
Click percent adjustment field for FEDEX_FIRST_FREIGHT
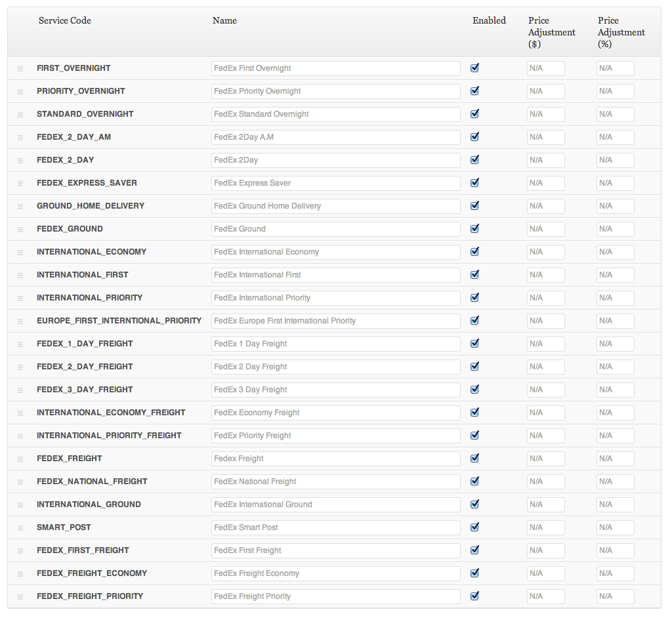[x=615, y=550]
